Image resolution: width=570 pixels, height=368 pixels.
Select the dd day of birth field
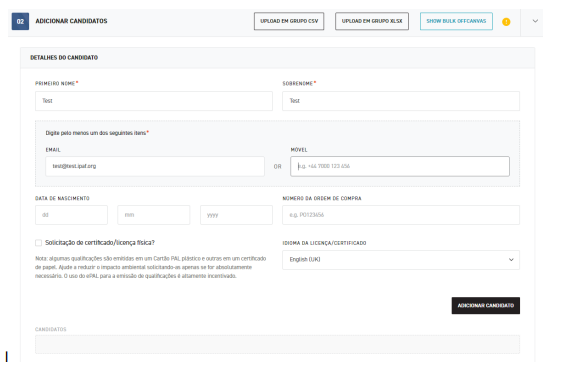71,215
